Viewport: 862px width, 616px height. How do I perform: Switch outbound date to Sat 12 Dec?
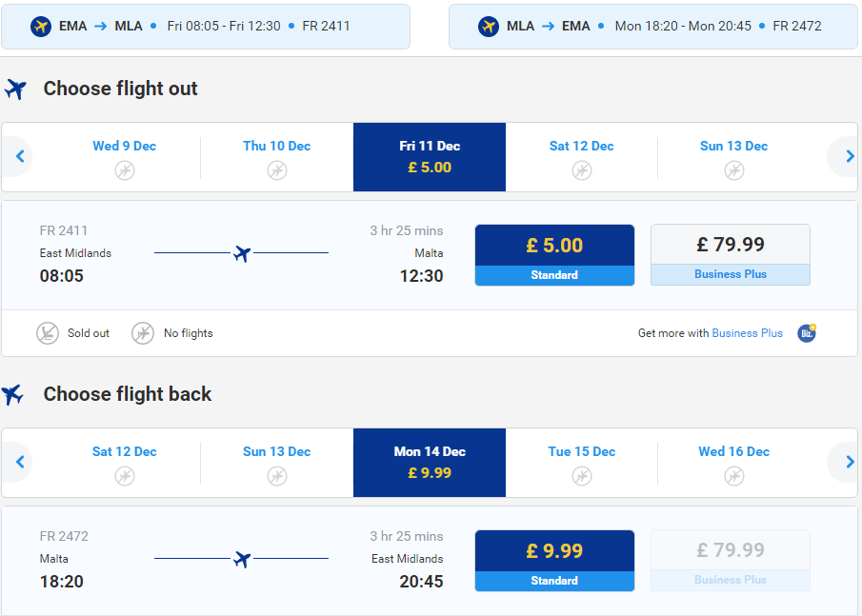click(x=582, y=157)
